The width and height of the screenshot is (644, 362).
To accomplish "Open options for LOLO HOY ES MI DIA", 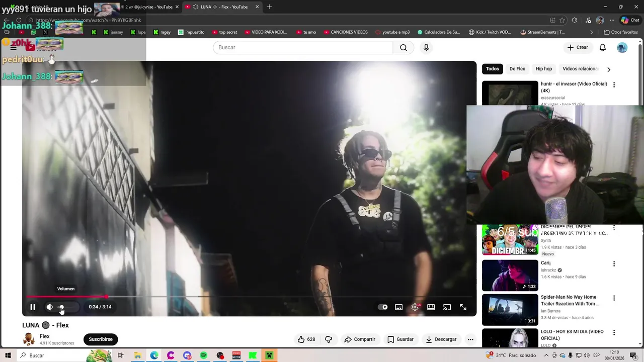I will 614,333.
